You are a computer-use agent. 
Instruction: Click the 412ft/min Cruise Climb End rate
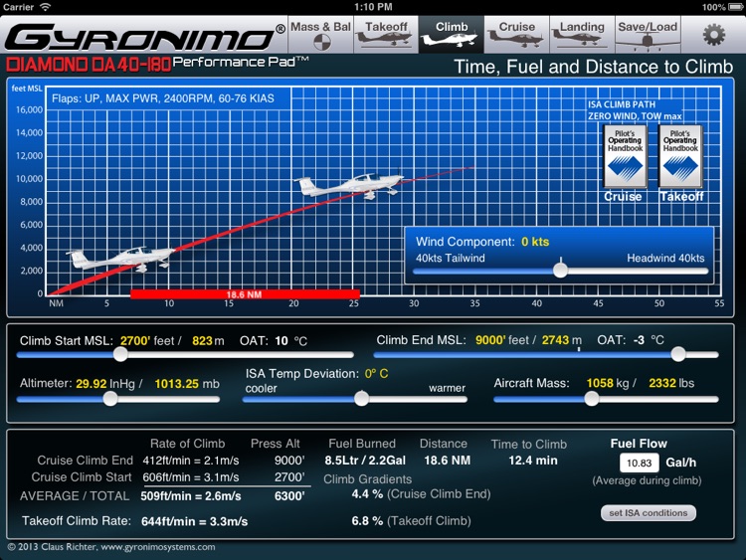[191, 461]
